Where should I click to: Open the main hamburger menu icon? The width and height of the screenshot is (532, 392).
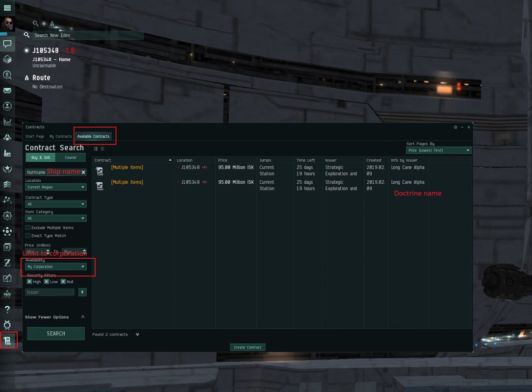click(x=7, y=7)
